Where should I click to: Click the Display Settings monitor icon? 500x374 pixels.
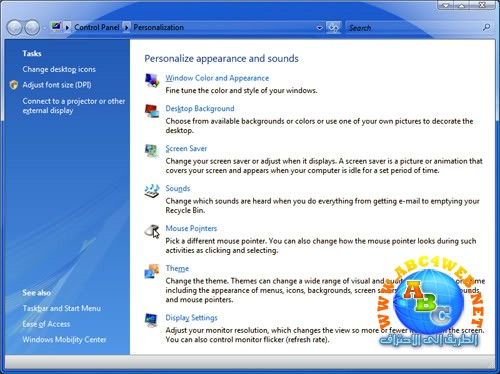[x=151, y=320]
